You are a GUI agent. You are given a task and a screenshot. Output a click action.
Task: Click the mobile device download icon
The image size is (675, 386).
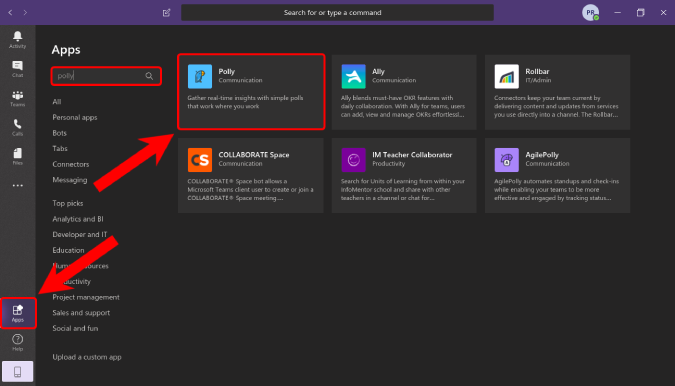(17, 371)
